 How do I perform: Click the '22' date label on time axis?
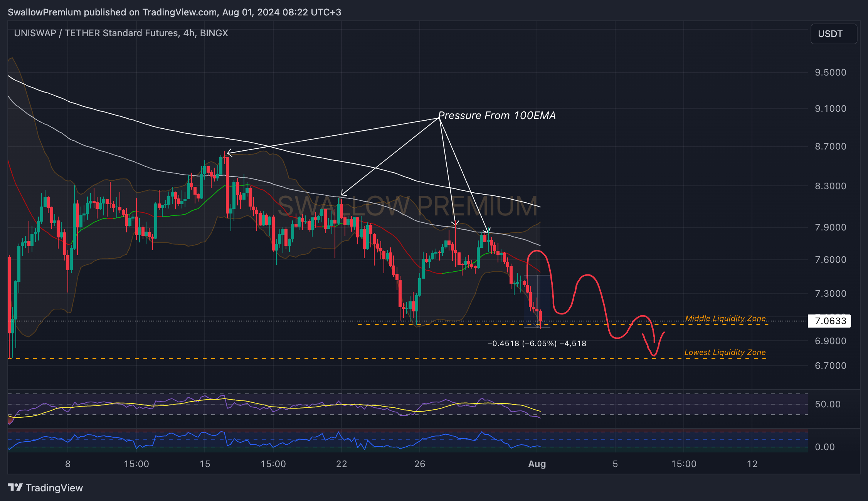click(x=341, y=464)
